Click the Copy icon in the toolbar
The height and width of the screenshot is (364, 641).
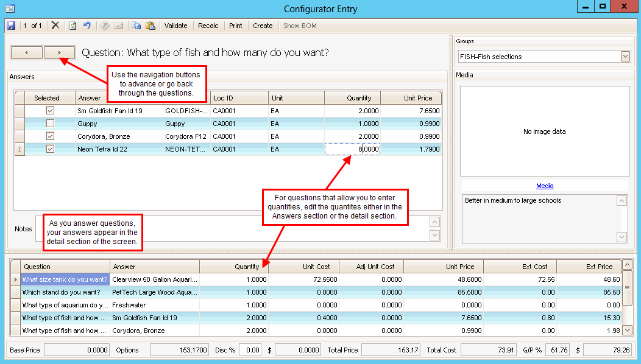136,26
